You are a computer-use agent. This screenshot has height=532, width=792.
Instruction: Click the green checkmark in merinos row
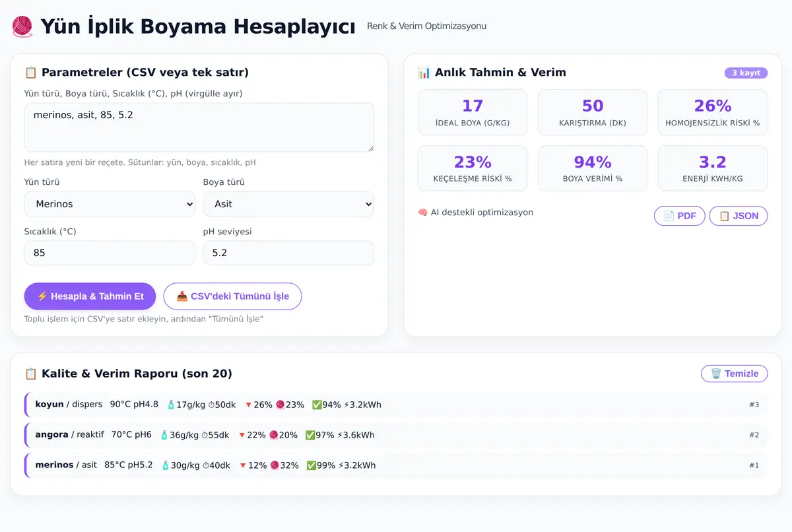coord(311,465)
